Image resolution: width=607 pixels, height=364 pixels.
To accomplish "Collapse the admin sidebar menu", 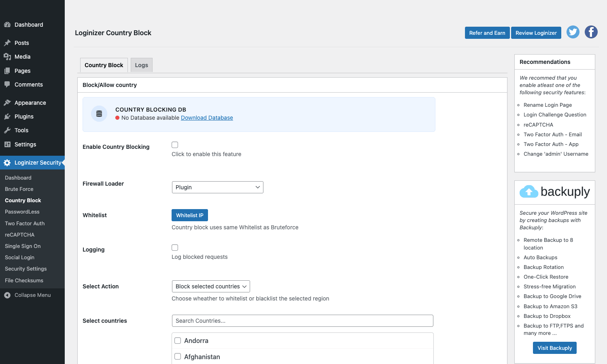I will click(32, 295).
